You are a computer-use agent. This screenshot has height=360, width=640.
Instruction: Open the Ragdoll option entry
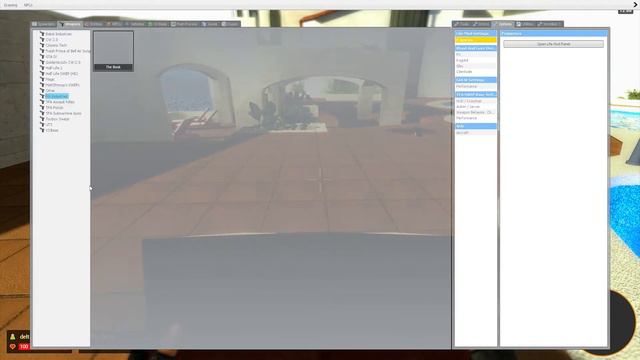[476, 60]
